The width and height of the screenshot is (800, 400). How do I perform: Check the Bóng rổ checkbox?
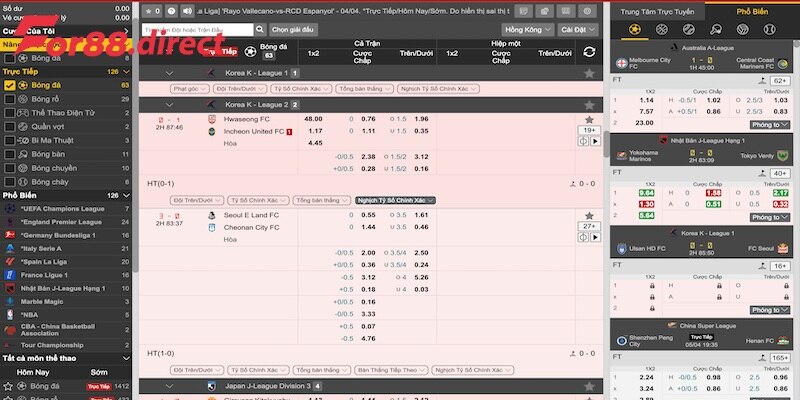click(9, 100)
